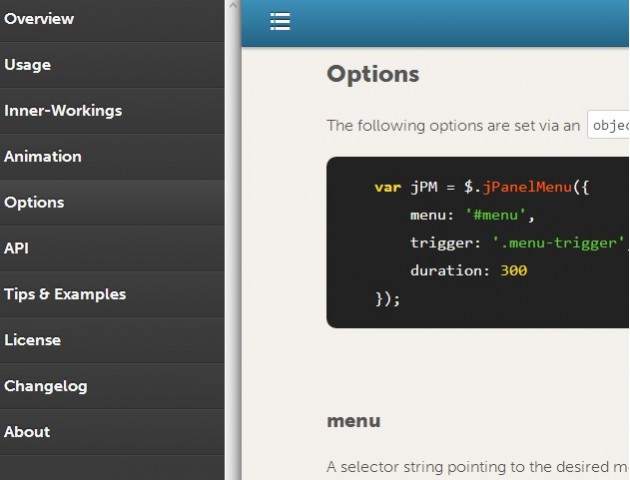Screen dimensions: 630x480
Task: Click the "The following options" paragraph text
Action: pyautogui.click(x=453, y=126)
